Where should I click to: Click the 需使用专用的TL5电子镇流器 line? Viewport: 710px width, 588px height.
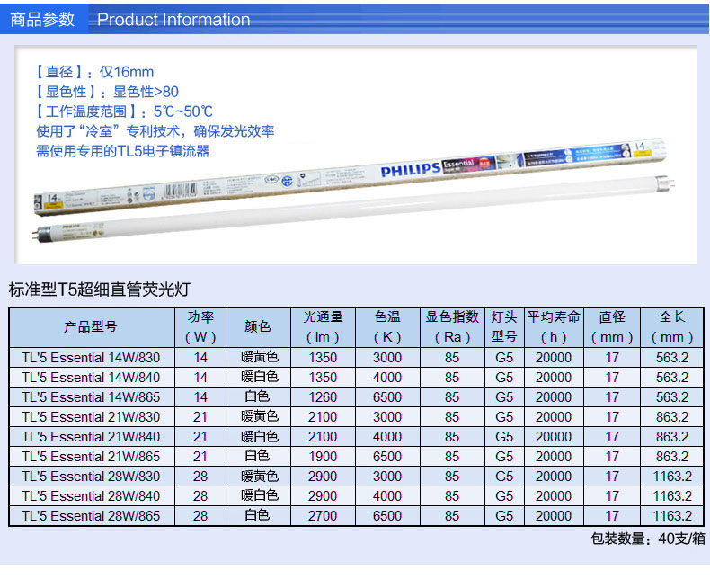pos(123,151)
